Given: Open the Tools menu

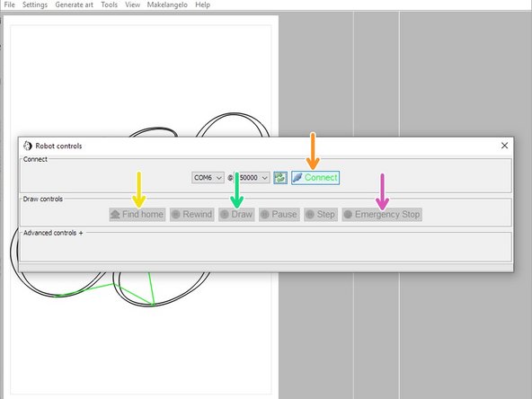Looking at the screenshot, I should pyautogui.click(x=109, y=4).
